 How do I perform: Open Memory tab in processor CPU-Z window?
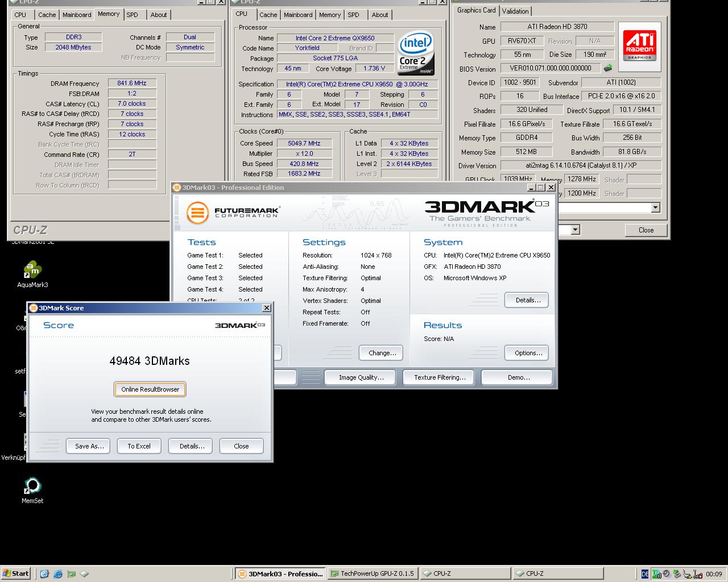[x=330, y=15]
